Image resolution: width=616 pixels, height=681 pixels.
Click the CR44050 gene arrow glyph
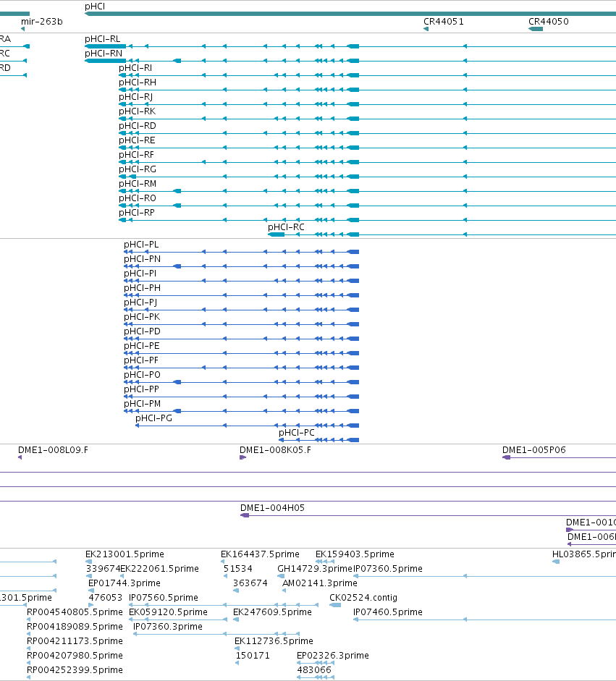[x=536, y=29]
